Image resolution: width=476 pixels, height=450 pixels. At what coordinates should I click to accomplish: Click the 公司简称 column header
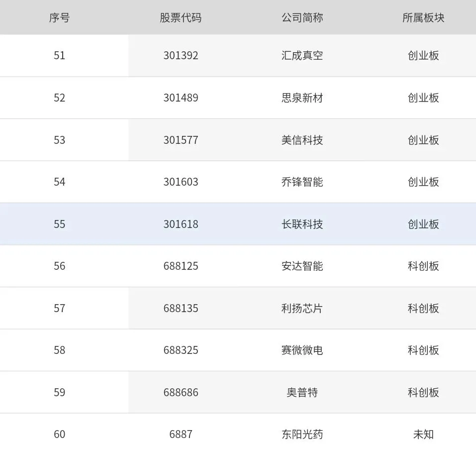[x=302, y=17]
